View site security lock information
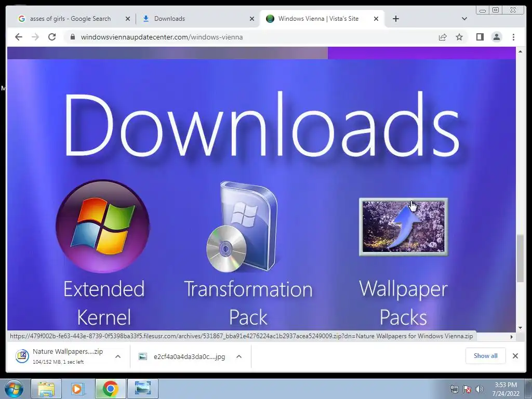Screen dimensions: 532x399 72,37
